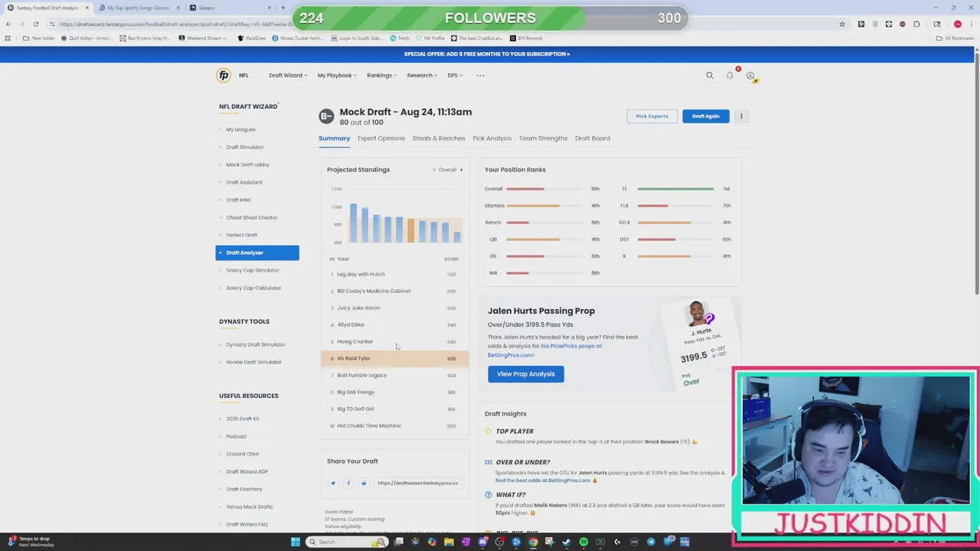The width and height of the screenshot is (980, 551).
Task: Click the FantasyPros logo icon
Action: [x=224, y=75]
